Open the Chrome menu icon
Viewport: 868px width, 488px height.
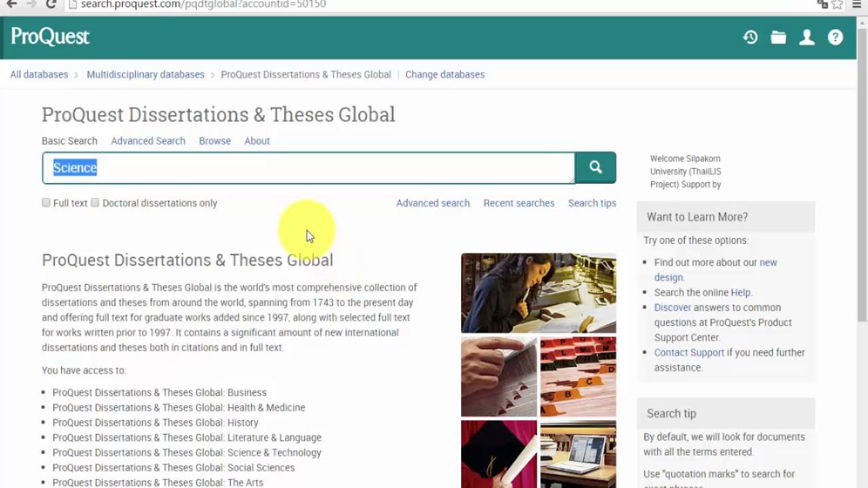[x=857, y=4]
